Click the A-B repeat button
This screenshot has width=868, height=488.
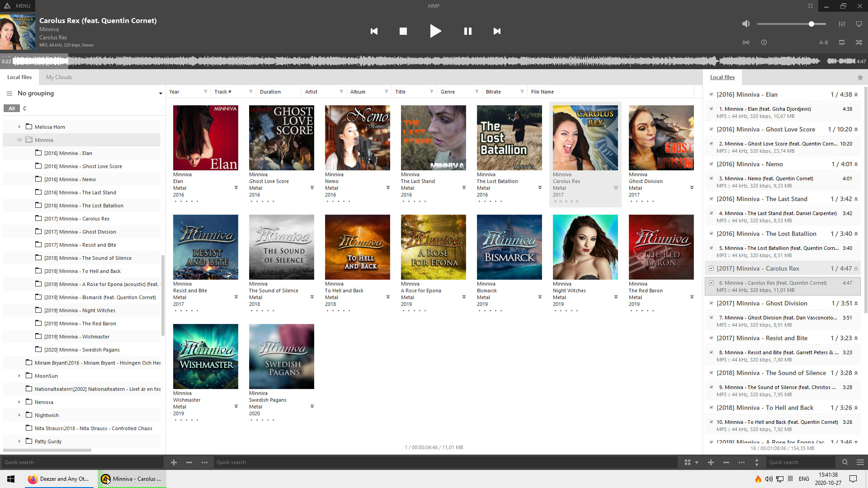(x=824, y=42)
